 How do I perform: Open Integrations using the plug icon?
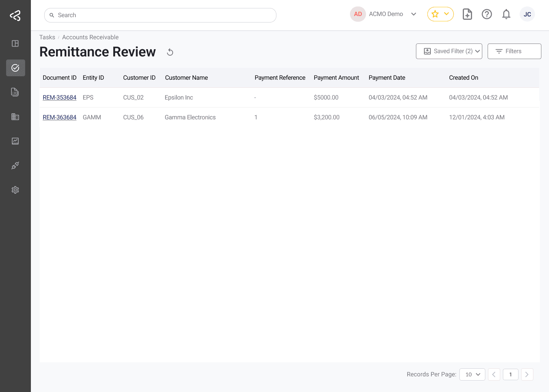[x=15, y=165]
